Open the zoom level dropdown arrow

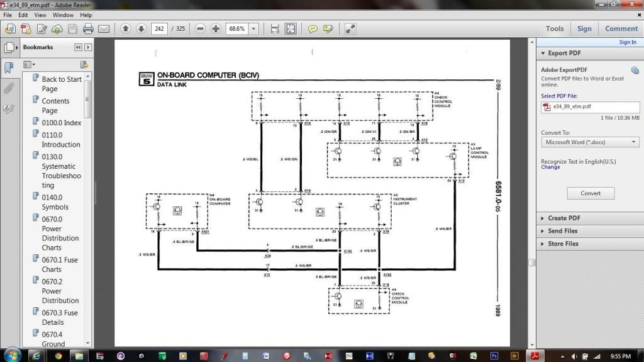253,29
